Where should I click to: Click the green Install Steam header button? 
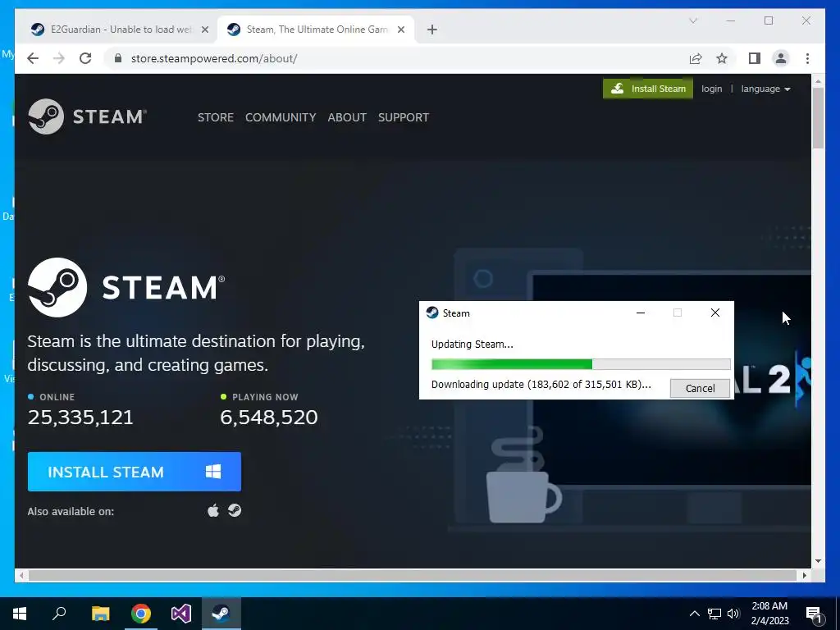648,89
